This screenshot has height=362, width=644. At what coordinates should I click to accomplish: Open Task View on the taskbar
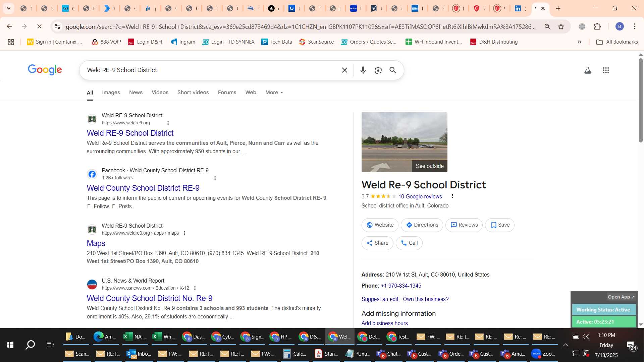50,345
